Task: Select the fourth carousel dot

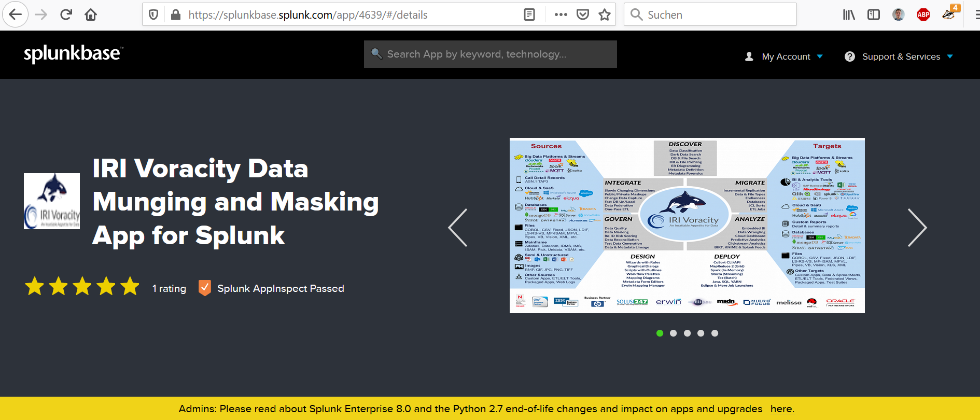Action: (x=701, y=333)
